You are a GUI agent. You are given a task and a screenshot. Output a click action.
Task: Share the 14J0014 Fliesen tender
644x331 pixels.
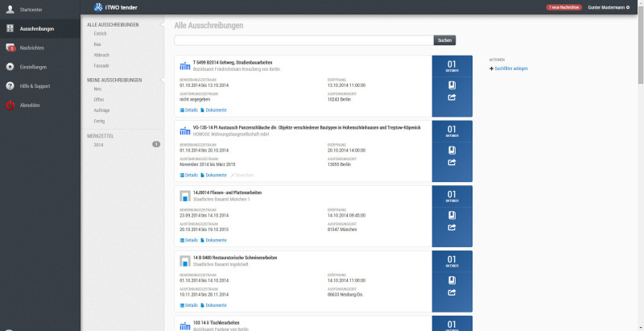point(452,227)
